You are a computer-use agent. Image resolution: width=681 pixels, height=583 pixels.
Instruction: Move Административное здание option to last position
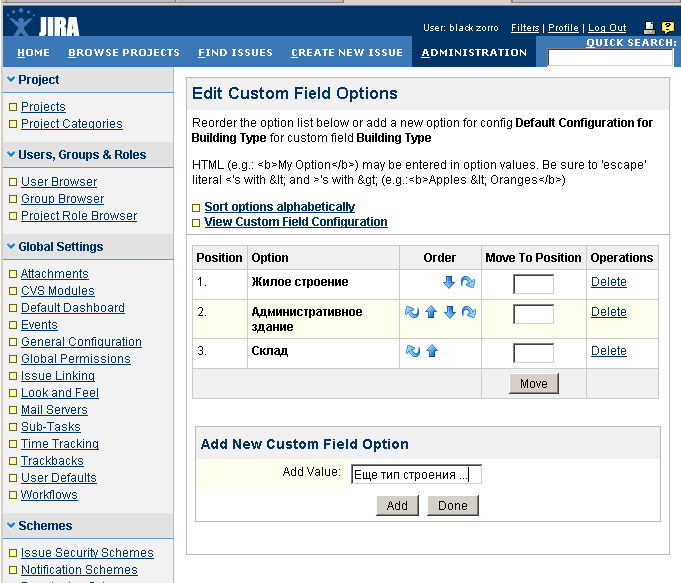[469, 312]
